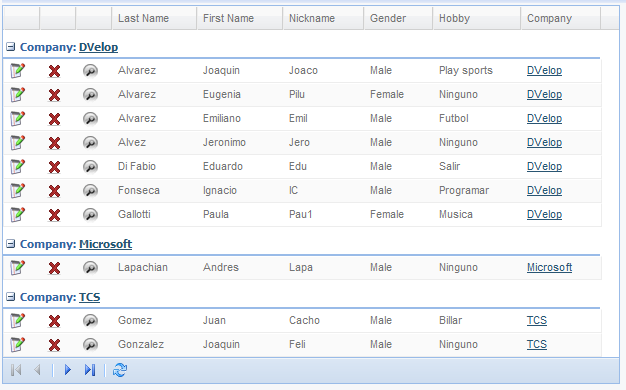Open edit icon for Fonseca

[x=18, y=191]
